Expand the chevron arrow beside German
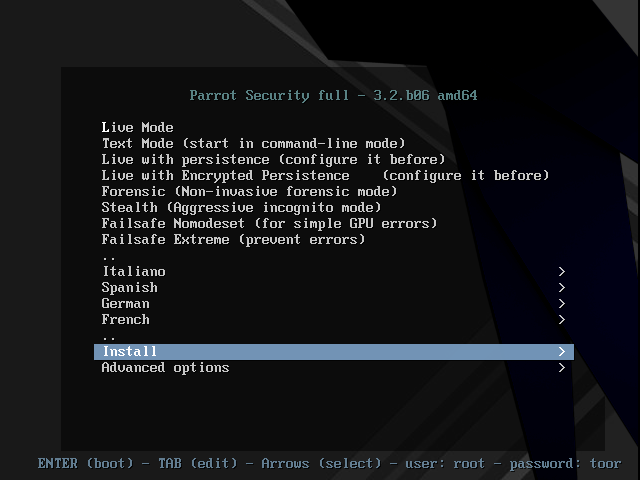Image resolution: width=640 pixels, height=480 pixels. point(562,303)
